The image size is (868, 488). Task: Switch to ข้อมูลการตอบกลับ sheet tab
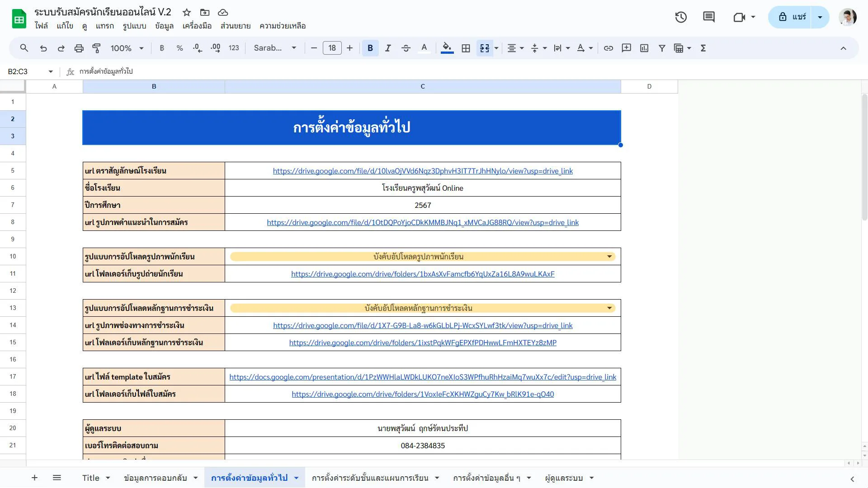click(156, 478)
